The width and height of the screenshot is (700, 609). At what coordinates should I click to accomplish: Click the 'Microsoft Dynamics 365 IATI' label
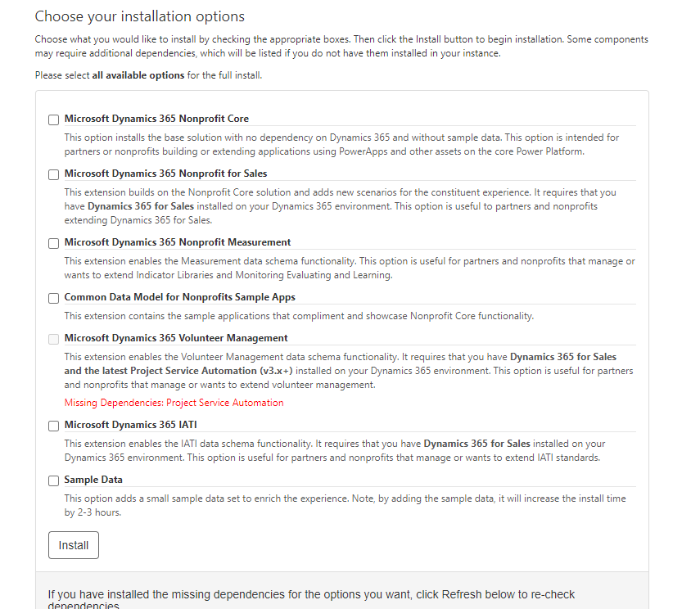tap(130, 425)
